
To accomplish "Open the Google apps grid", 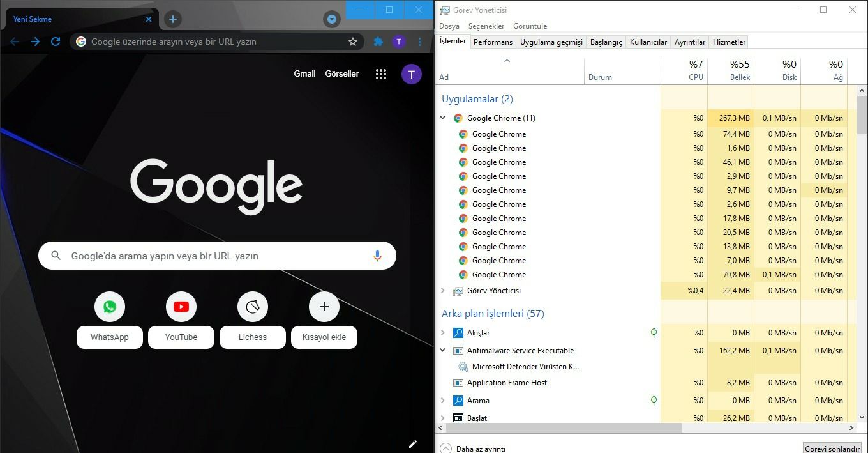I will click(x=381, y=74).
